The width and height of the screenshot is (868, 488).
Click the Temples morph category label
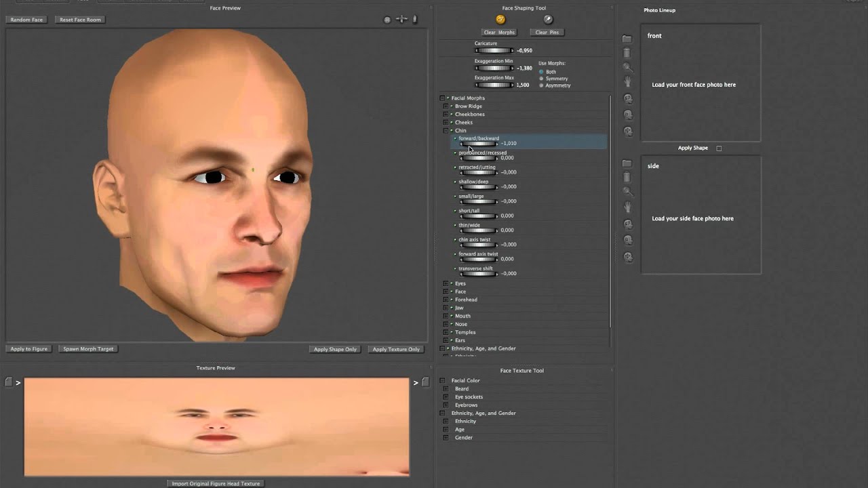pyautogui.click(x=465, y=332)
